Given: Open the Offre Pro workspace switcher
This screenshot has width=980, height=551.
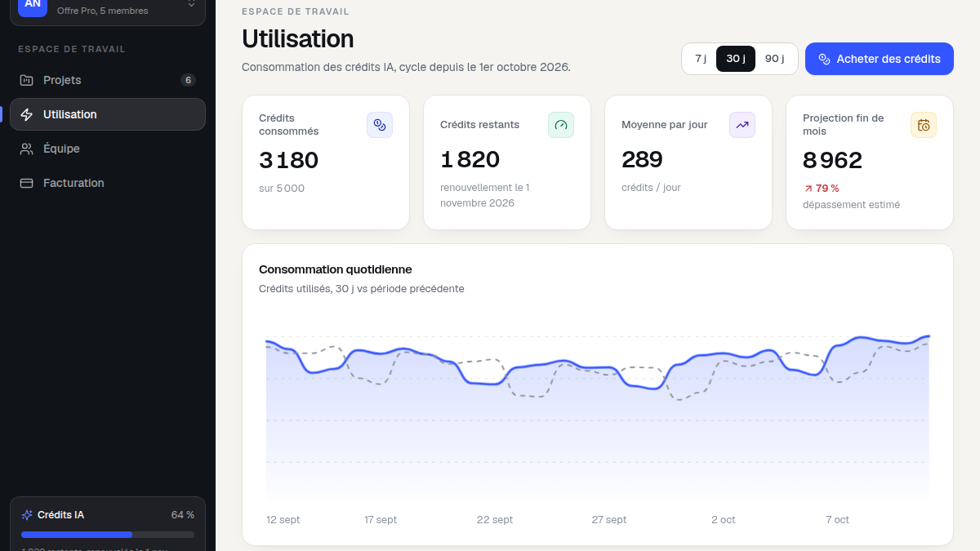Looking at the screenshot, I should point(108,8).
